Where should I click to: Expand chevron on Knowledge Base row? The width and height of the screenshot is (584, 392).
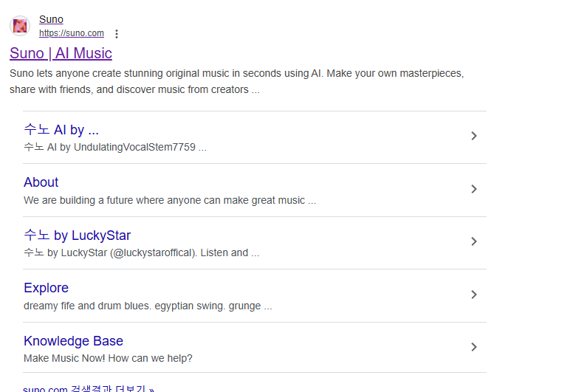click(x=474, y=347)
